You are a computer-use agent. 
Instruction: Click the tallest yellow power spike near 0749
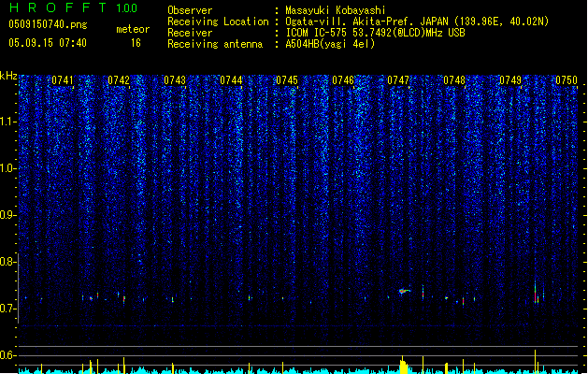(x=535, y=361)
